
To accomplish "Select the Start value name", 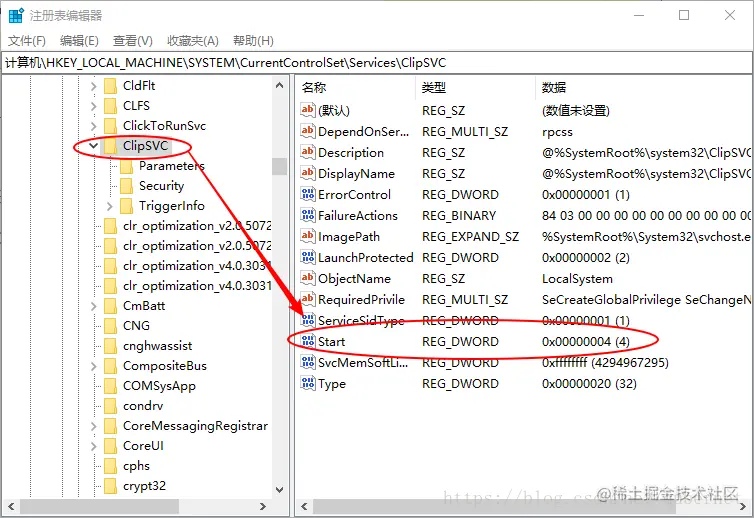I will click(x=331, y=342).
